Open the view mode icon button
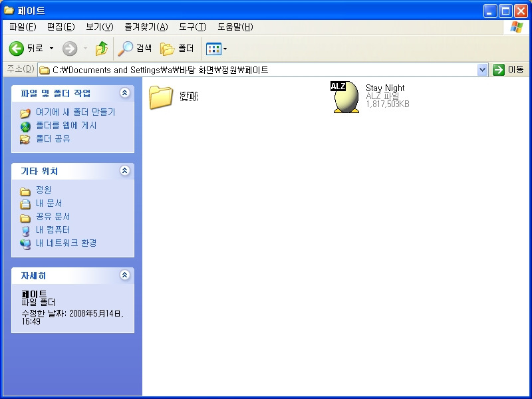The width and height of the screenshot is (532, 399). 213,49
